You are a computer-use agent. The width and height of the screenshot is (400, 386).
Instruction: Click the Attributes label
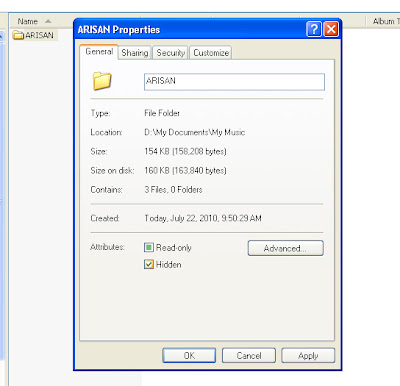pos(107,247)
